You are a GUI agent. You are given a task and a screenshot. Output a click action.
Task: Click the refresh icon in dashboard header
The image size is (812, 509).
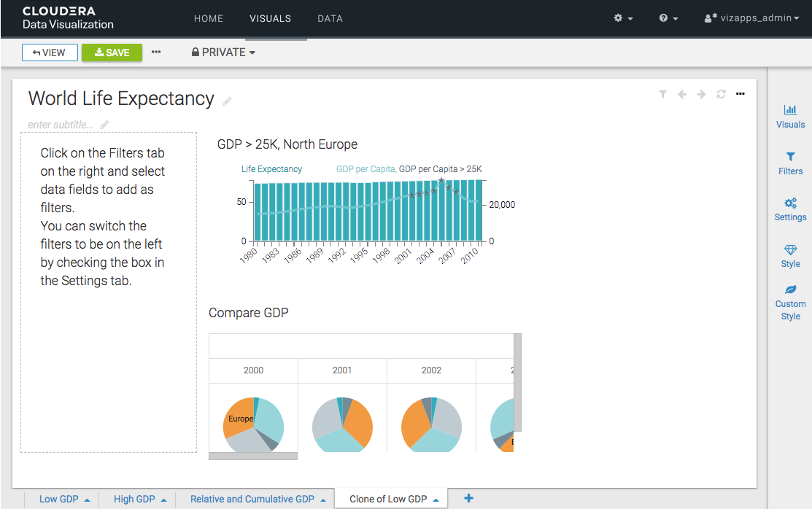coord(721,94)
